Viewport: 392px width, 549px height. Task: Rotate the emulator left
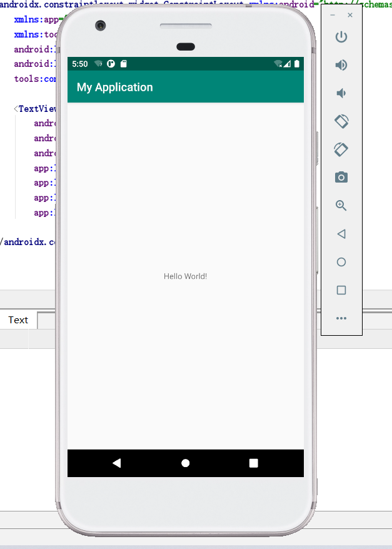coord(341,121)
